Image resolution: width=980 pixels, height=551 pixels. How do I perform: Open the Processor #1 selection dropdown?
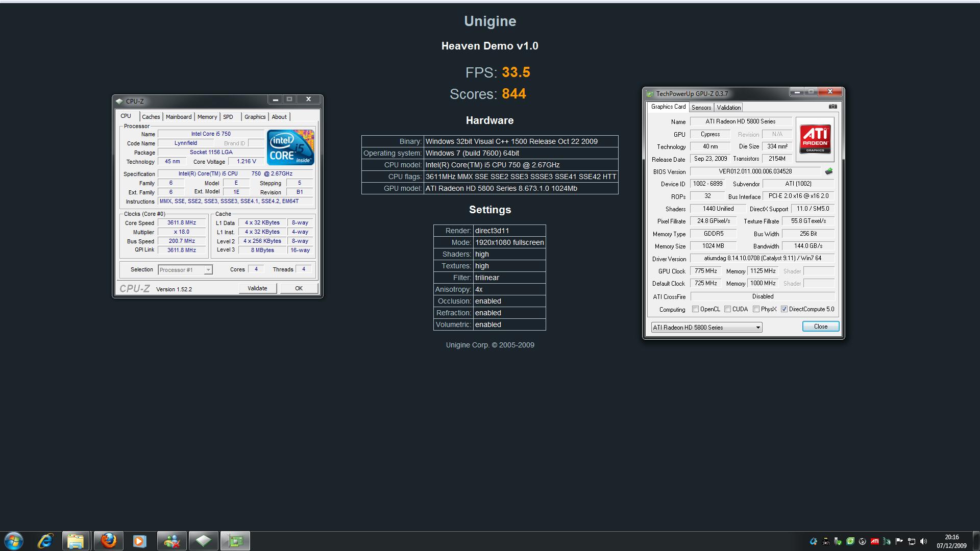click(185, 270)
